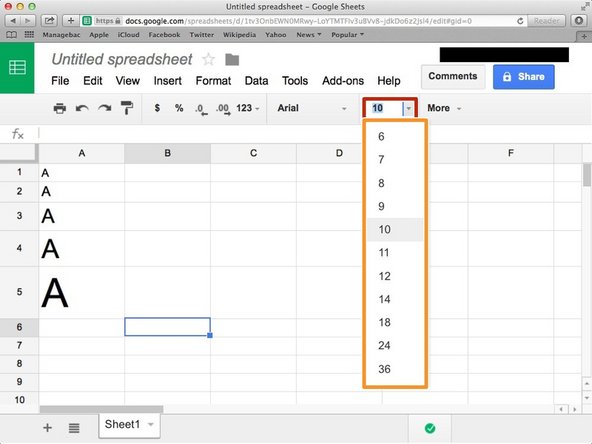Click the green checkmark status icon
The height and width of the screenshot is (444, 592).
(x=430, y=428)
